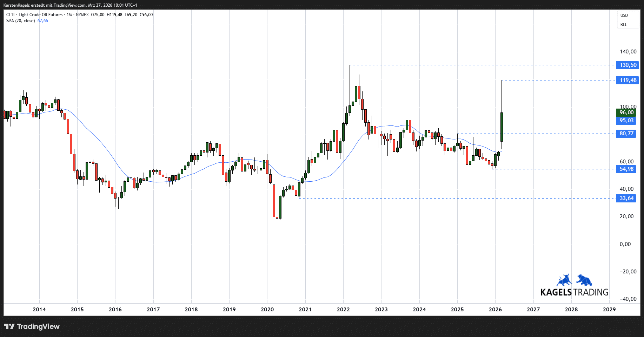Click the green 96,00 current price label
644x337 pixels.
[626, 112]
